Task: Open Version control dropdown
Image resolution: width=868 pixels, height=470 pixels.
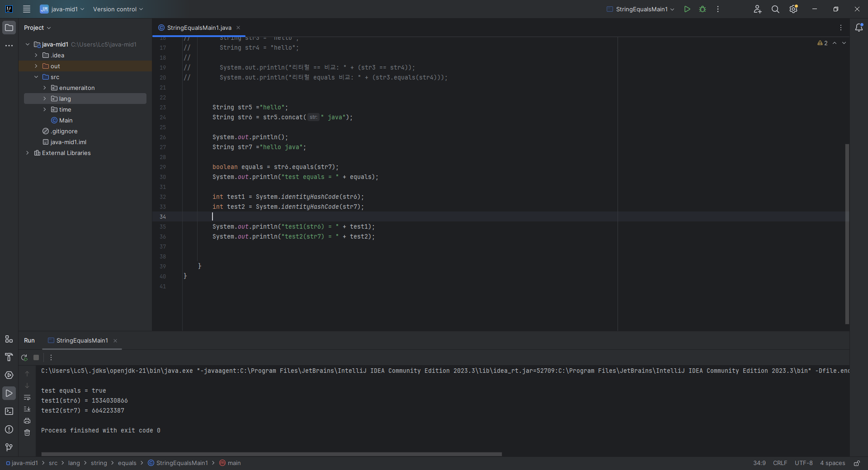Action: coord(118,9)
